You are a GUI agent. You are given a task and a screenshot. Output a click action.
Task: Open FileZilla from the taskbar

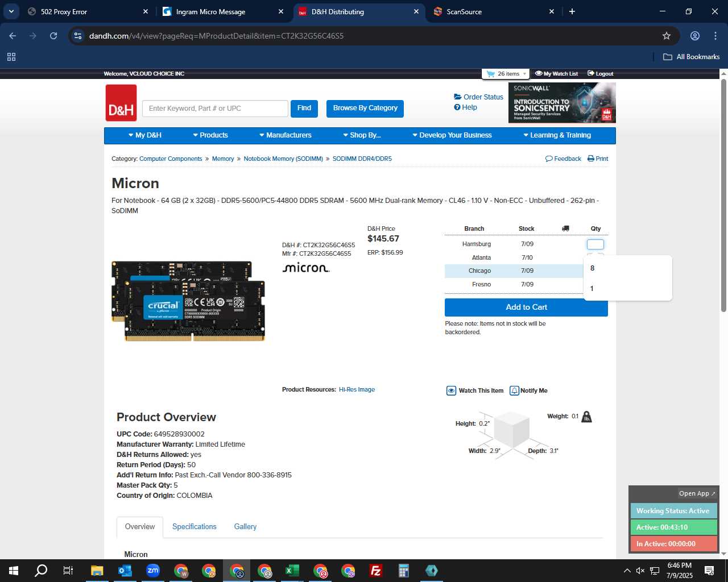tap(376, 571)
